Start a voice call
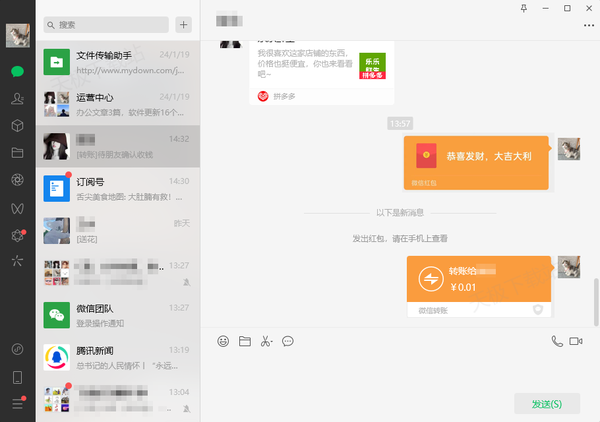This screenshot has width=600, height=422. pyautogui.click(x=557, y=341)
